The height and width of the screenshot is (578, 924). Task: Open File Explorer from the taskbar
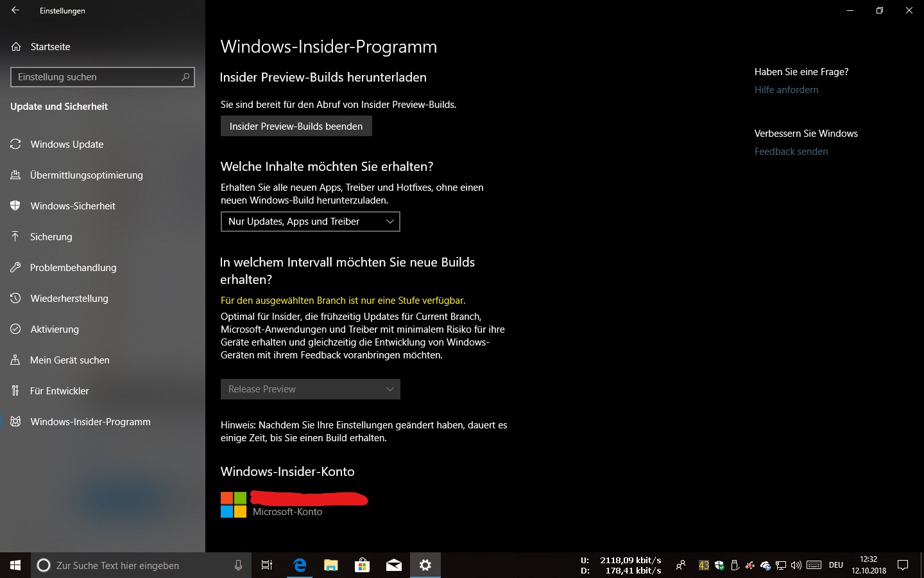point(331,565)
